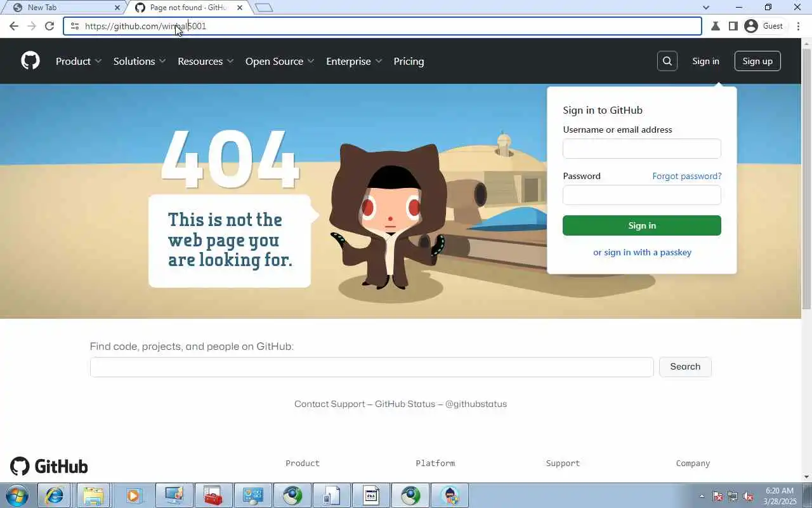Open @githubstatus link
This screenshot has width=812, height=508.
click(x=476, y=404)
